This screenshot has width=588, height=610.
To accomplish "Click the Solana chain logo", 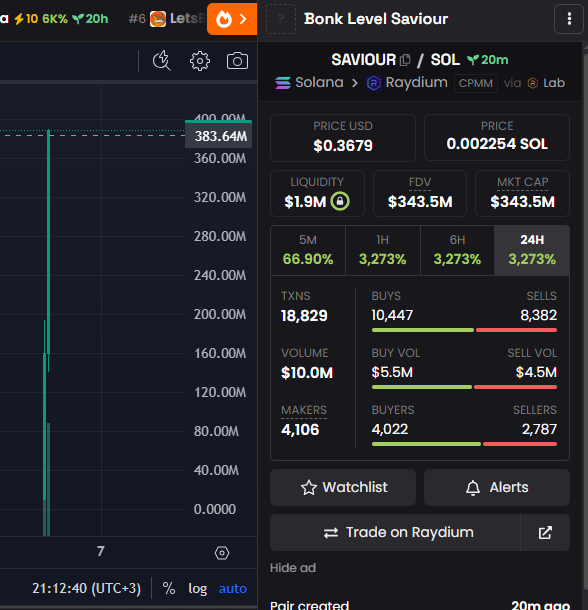I will pyautogui.click(x=283, y=83).
